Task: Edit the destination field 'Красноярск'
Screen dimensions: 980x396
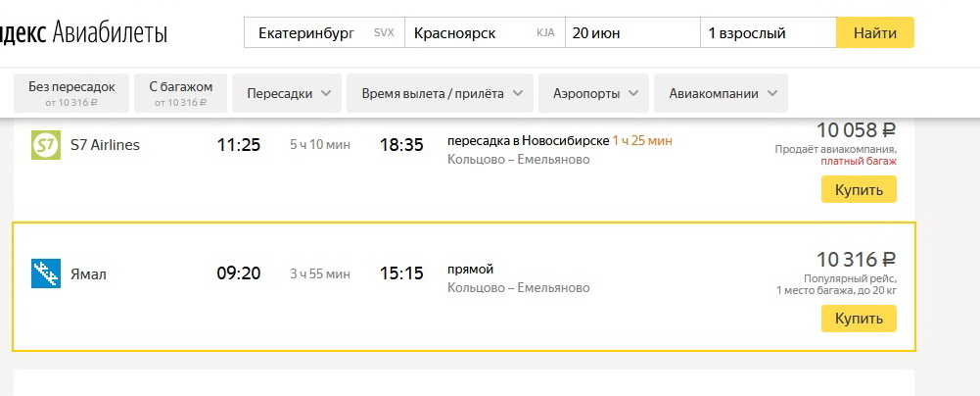Action: point(485,32)
